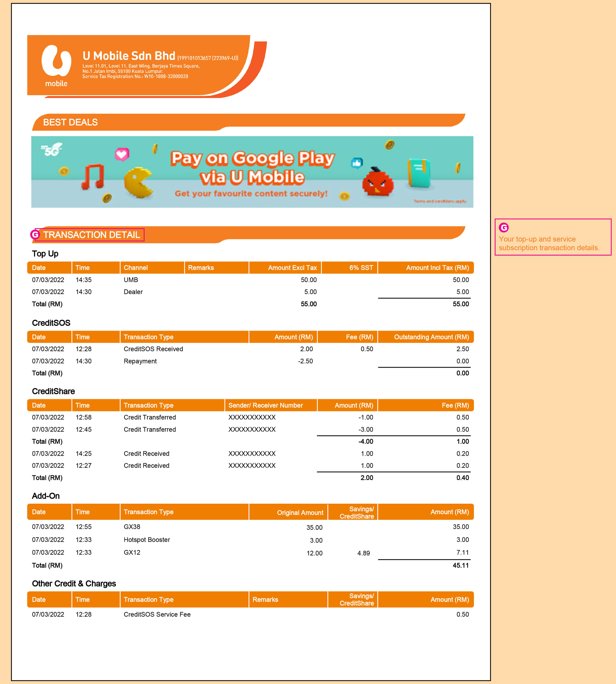Click the red music note icon in the banner
Viewport: 616px width, 684px height.
(92, 177)
